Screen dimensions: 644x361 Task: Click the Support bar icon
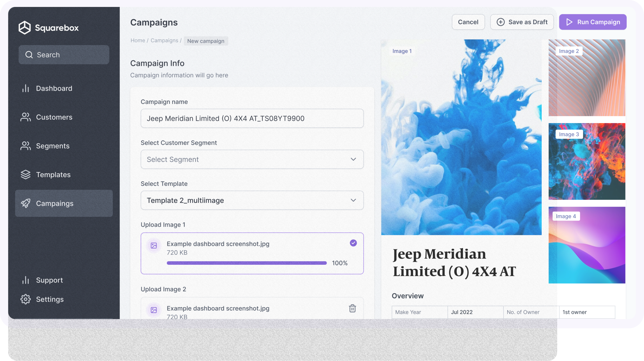pos(26,280)
